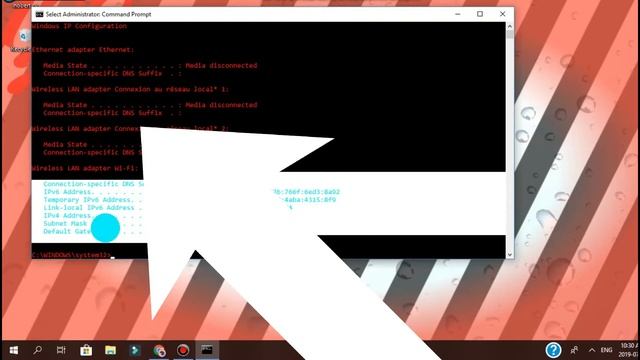Image resolution: width=640 pixels, height=360 pixels.
Task: Click the Command Prompt scrollbar thumb
Action: pos(509,34)
